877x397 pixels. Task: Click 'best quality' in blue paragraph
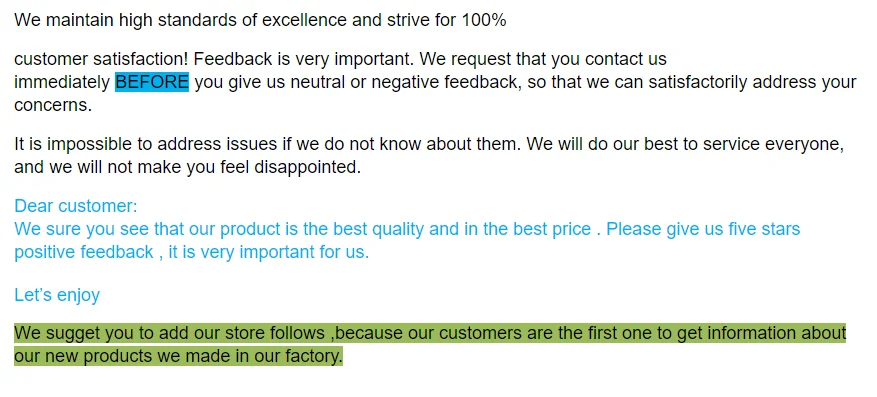(384, 229)
